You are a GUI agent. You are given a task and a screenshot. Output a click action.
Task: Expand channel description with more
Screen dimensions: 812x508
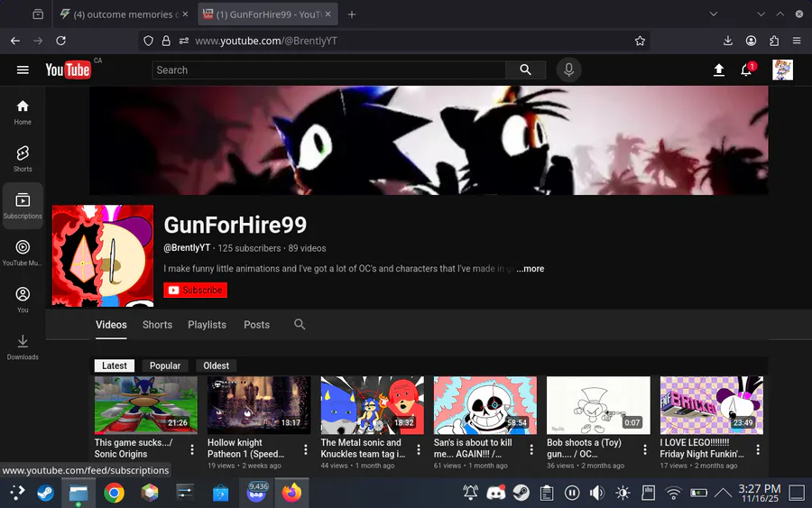[531, 269]
